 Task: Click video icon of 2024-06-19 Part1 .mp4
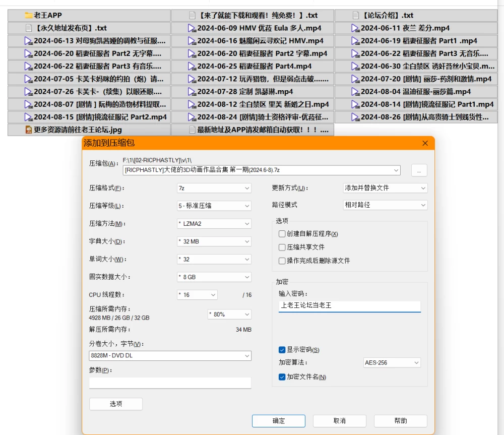pos(355,41)
